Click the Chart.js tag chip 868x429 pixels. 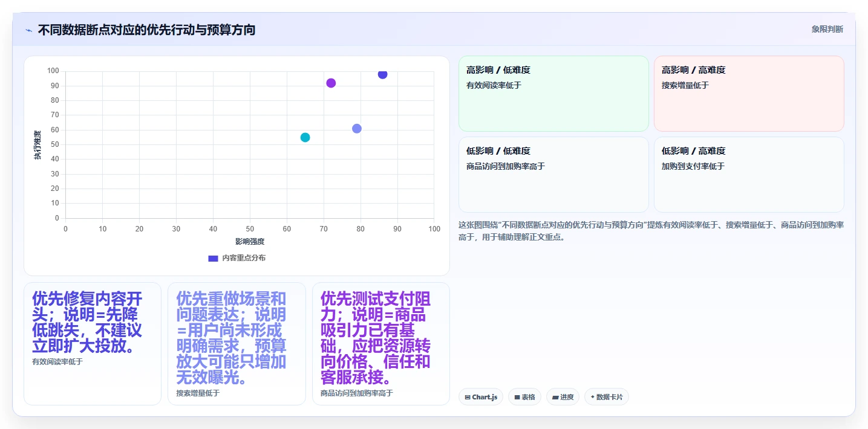481,397
